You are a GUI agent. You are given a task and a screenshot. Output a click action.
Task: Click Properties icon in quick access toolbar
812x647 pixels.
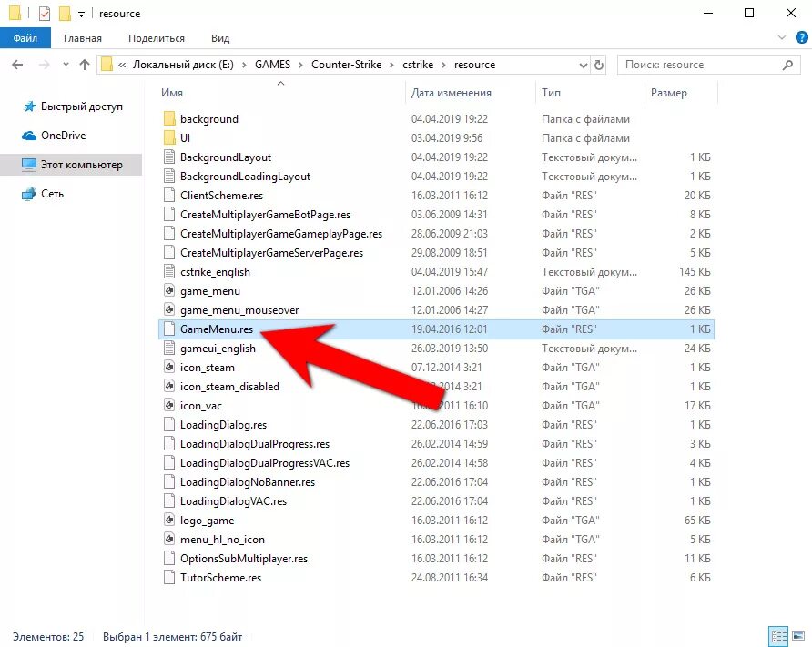pos(45,13)
